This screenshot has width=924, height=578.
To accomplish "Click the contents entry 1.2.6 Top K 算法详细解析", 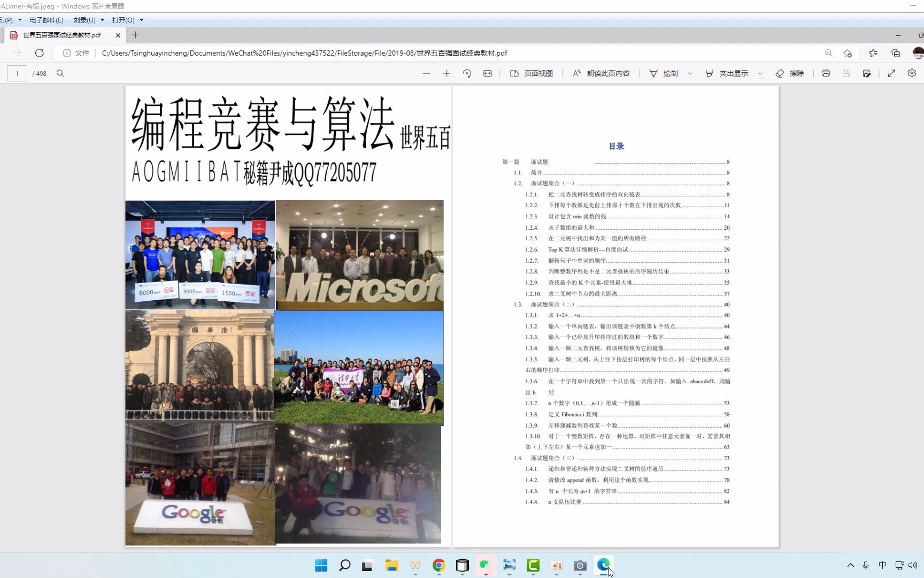I will [627, 249].
